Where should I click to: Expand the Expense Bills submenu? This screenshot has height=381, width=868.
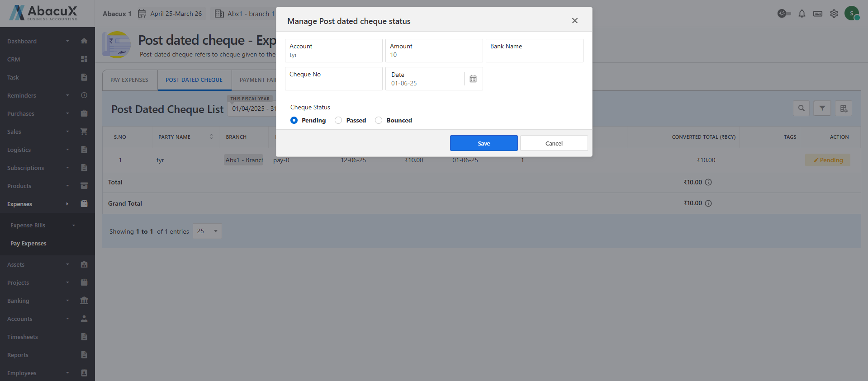pos(43,225)
